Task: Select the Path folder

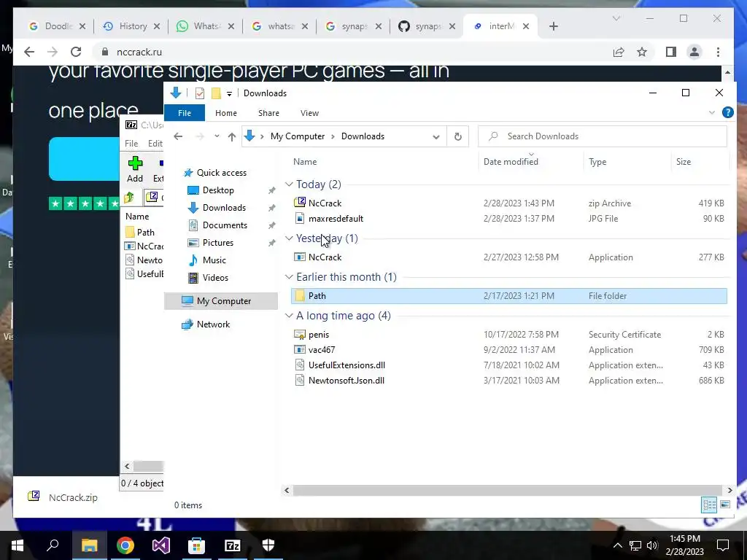Action: tap(508, 296)
